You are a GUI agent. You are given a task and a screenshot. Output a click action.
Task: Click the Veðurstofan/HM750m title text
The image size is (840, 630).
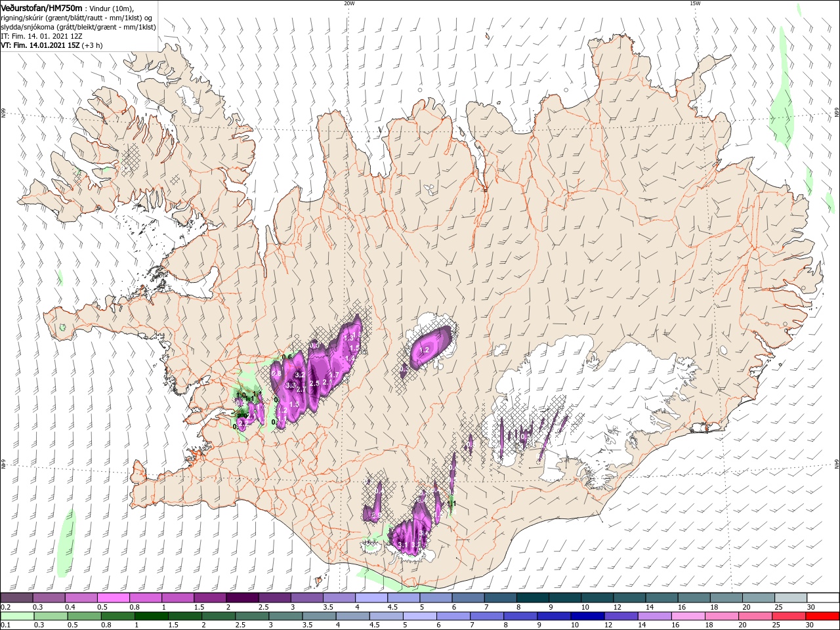click(41, 7)
